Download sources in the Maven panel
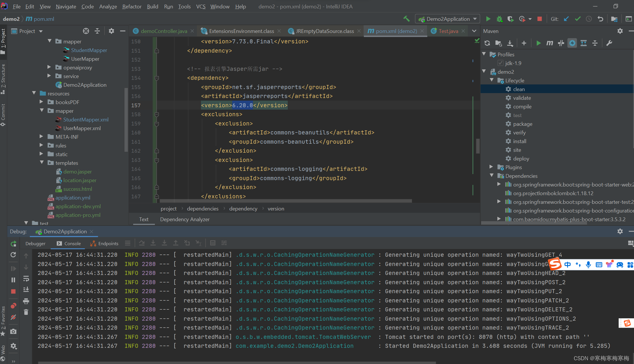The height and width of the screenshot is (364, 634). [510, 43]
